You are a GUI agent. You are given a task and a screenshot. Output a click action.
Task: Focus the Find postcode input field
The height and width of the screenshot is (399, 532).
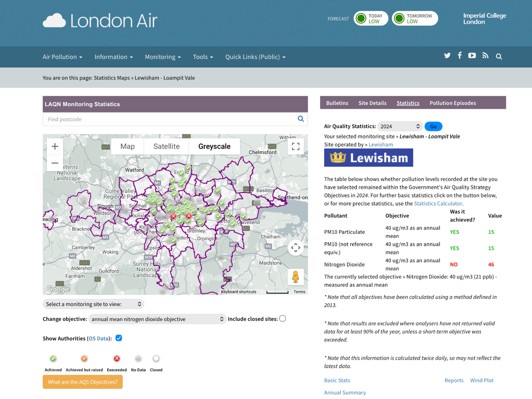click(170, 119)
